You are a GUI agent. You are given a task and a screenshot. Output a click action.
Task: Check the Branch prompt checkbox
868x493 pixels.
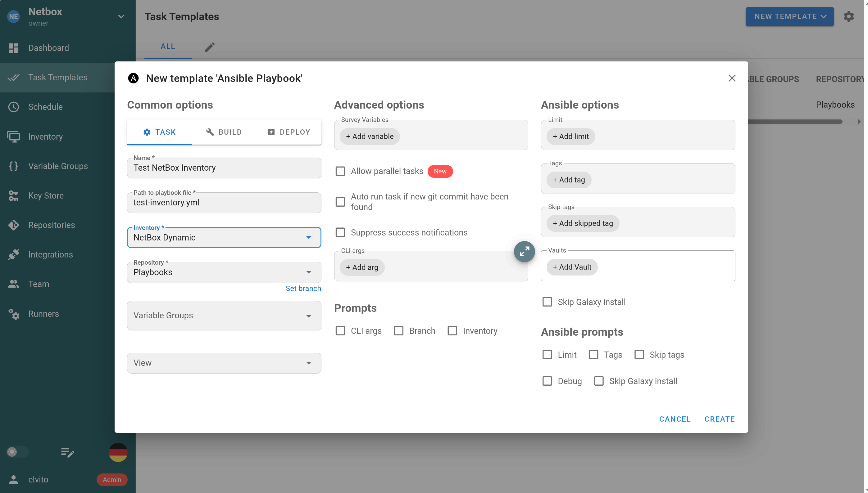click(x=398, y=331)
